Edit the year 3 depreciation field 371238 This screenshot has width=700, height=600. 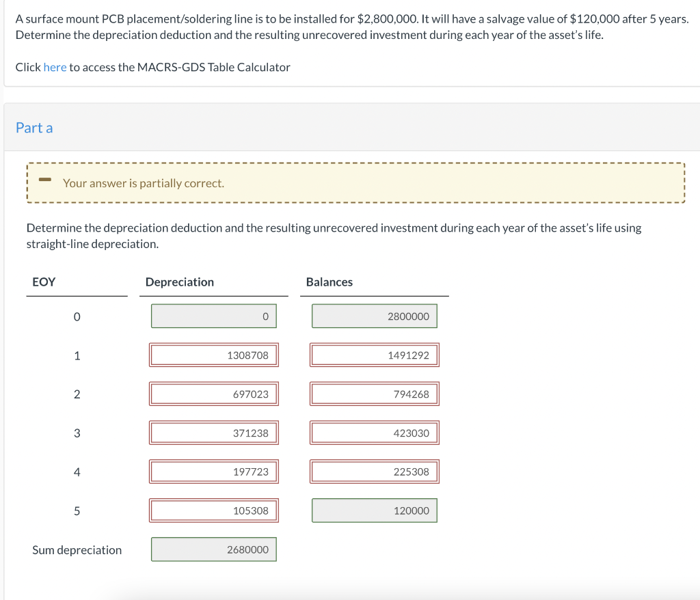click(214, 433)
